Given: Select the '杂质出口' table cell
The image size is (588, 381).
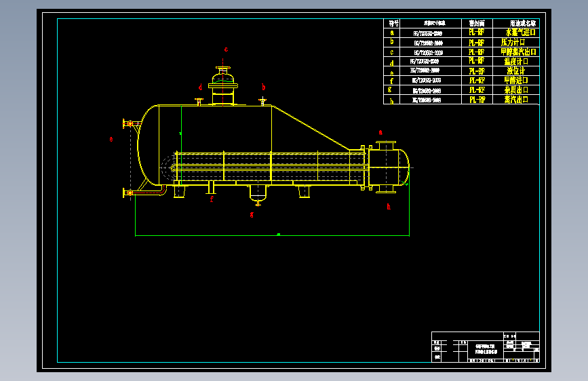Looking at the screenshot, I should tap(516, 90).
